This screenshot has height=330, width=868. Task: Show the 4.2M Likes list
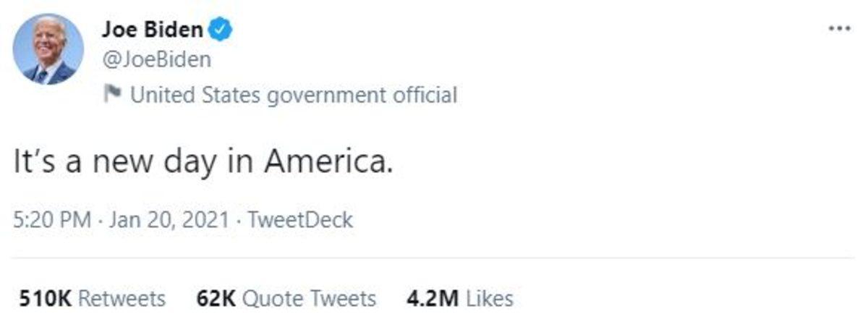459,298
